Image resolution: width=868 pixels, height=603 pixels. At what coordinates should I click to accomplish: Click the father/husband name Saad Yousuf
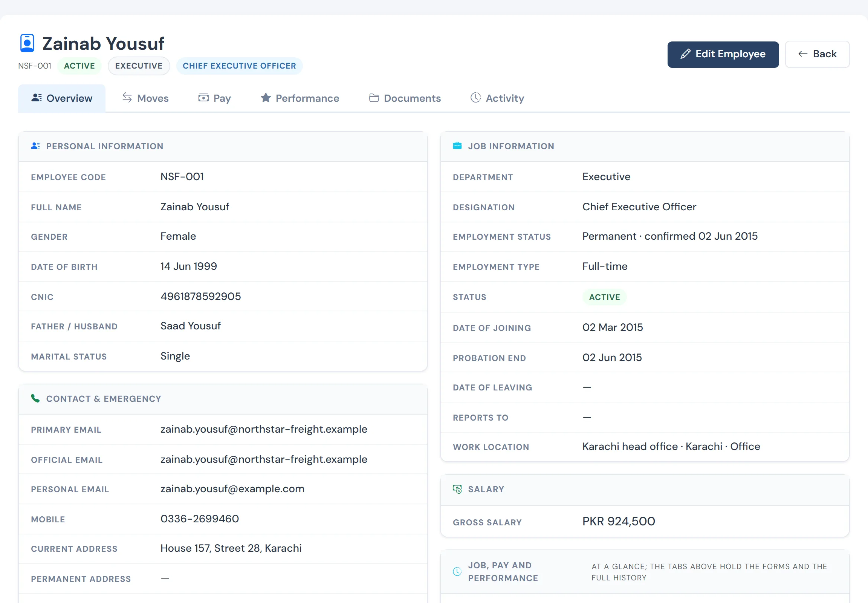tap(190, 326)
